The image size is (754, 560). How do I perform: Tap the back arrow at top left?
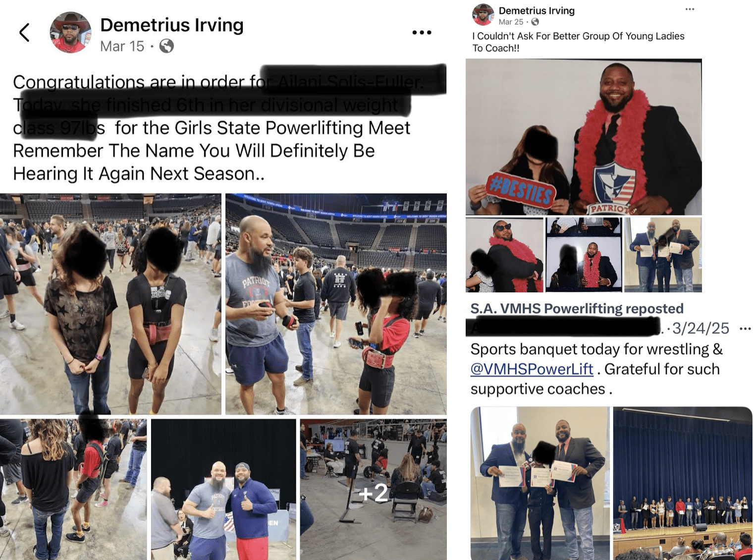(x=24, y=33)
